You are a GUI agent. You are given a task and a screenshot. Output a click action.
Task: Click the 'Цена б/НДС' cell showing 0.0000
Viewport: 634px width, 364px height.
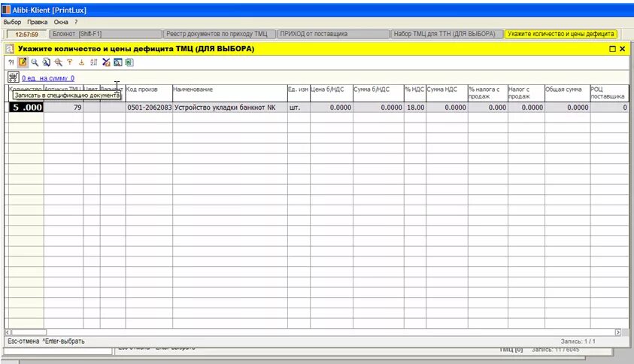pyautogui.click(x=332, y=108)
